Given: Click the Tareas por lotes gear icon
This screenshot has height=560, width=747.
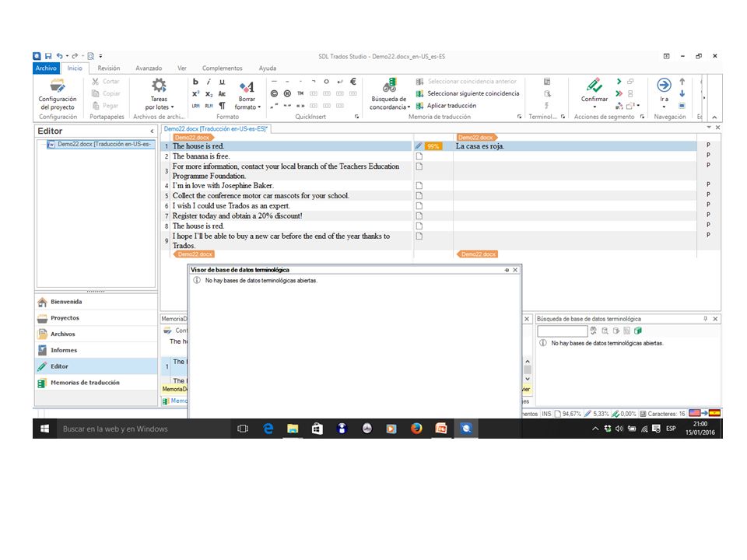Looking at the screenshot, I should coord(159,86).
